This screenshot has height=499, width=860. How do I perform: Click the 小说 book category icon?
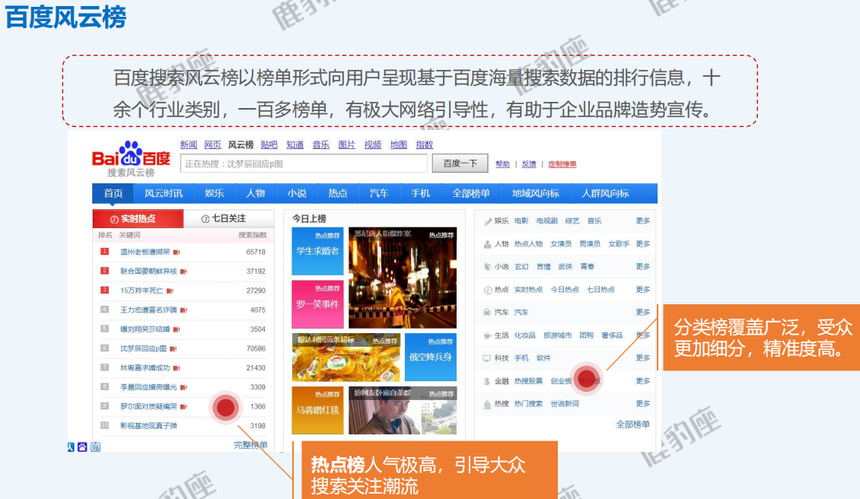(x=487, y=267)
